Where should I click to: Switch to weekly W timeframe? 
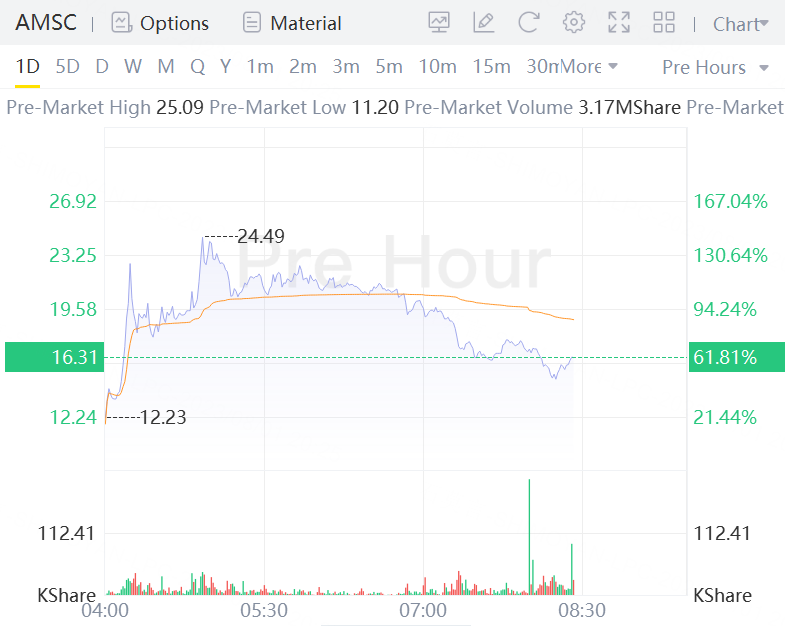(133, 66)
